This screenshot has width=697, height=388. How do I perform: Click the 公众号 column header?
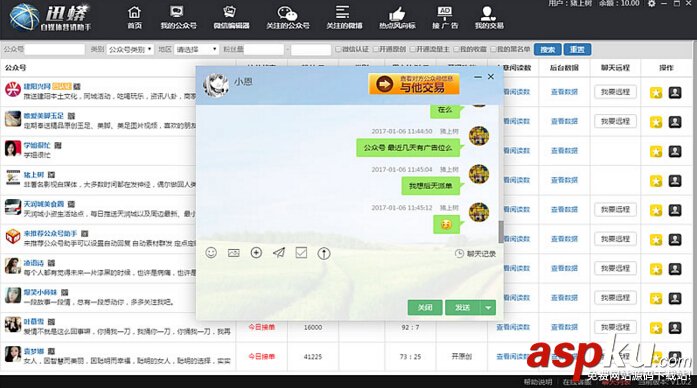(16, 68)
